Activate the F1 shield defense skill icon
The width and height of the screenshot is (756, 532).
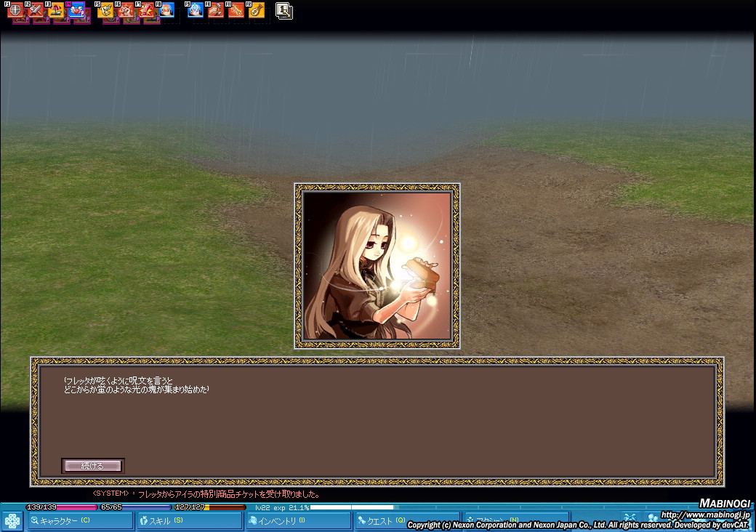point(15,9)
